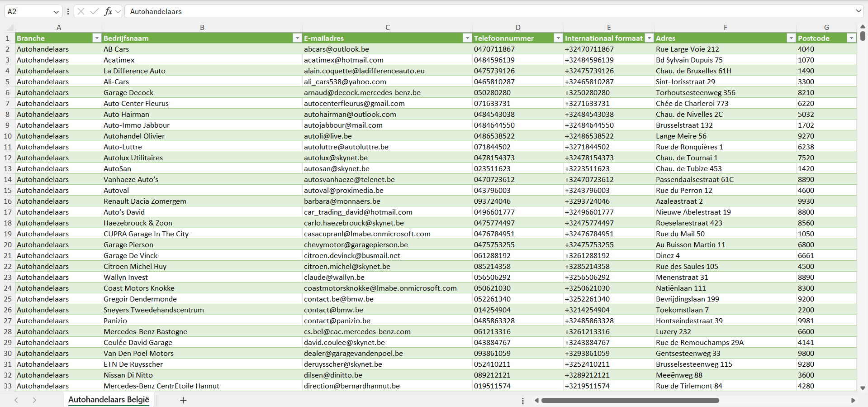The height and width of the screenshot is (407, 868).
Task: Open the Branche column filter dropdown
Action: tap(96, 38)
